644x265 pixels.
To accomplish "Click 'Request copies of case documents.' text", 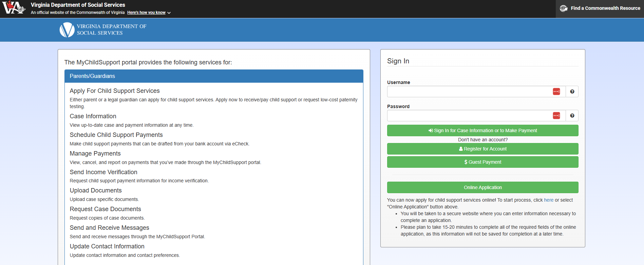I will (107, 218).
